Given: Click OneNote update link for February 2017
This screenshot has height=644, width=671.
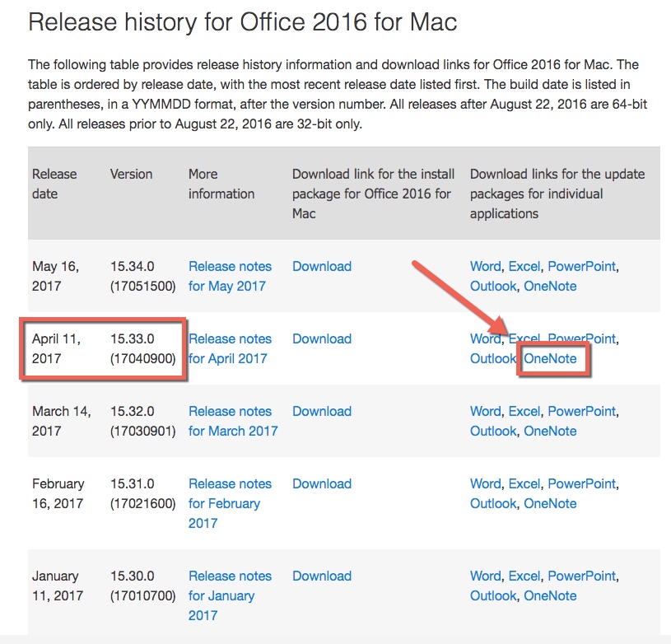Looking at the screenshot, I should pos(550,503).
